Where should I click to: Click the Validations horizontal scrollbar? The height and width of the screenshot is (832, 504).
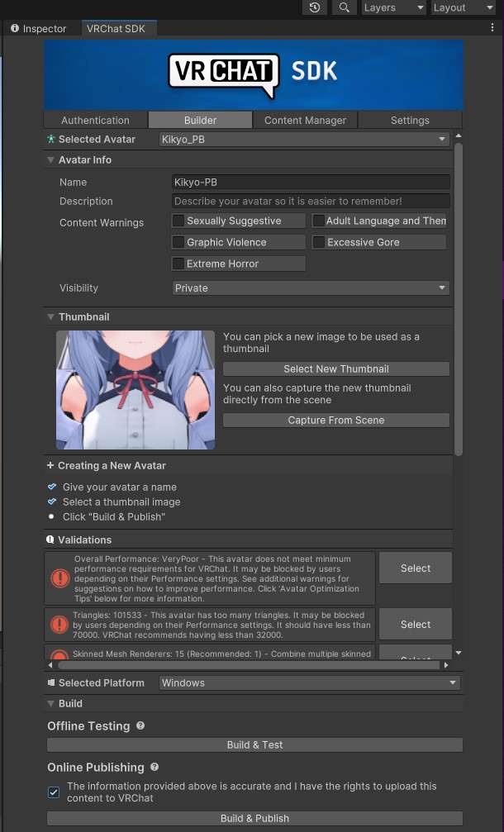point(249,665)
